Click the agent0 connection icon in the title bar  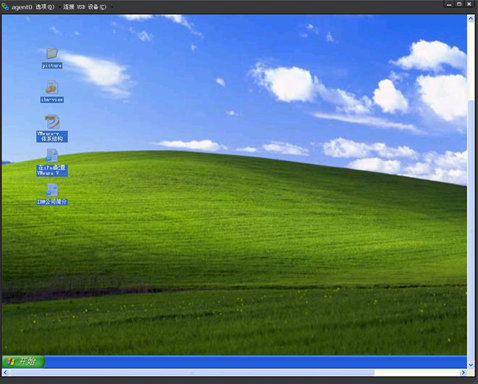point(5,6)
